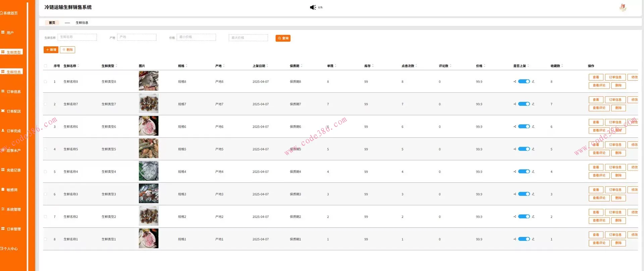
Task: Click the icon beside 敏感词 in sidebar
Action: [x=3, y=190]
